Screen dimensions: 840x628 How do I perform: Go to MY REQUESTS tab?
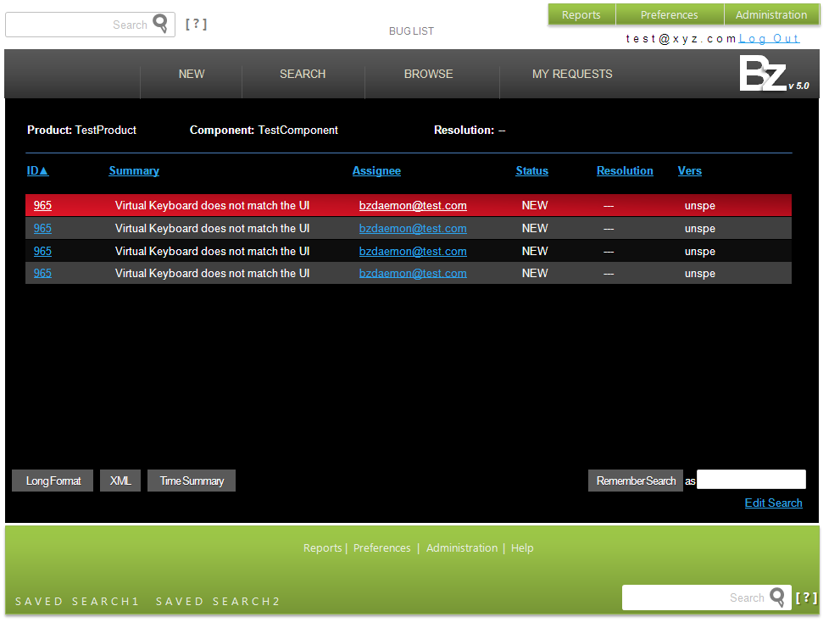(571, 74)
